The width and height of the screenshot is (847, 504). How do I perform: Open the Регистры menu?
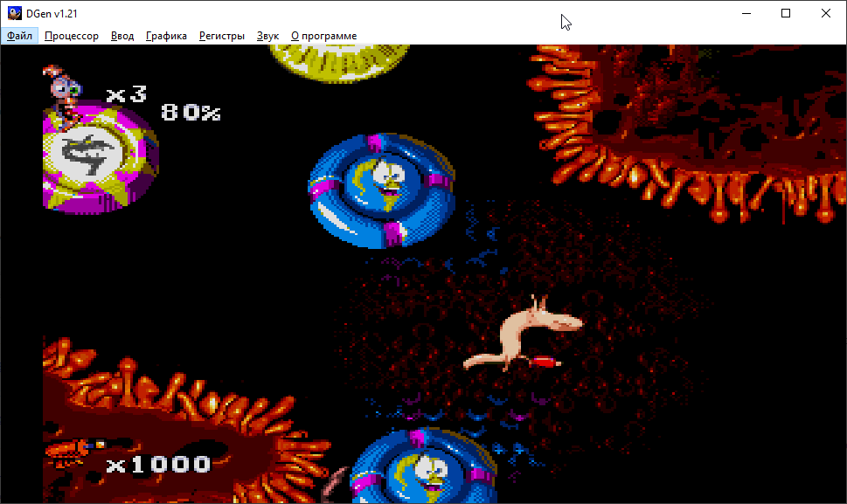coord(221,36)
